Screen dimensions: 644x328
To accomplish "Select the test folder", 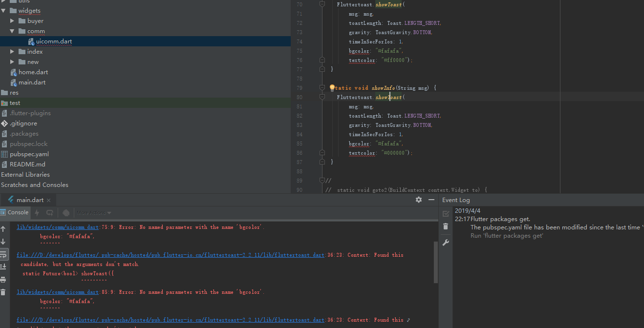I will pos(15,103).
